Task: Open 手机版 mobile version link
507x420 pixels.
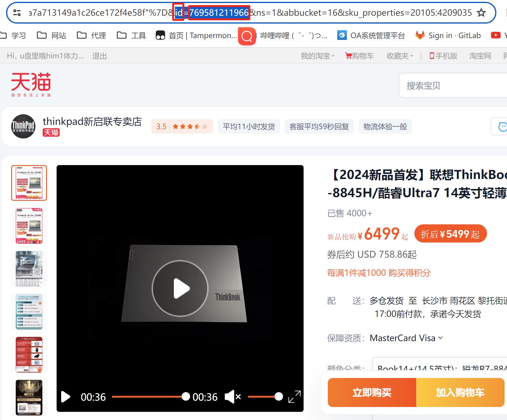Action: click(443, 56)
